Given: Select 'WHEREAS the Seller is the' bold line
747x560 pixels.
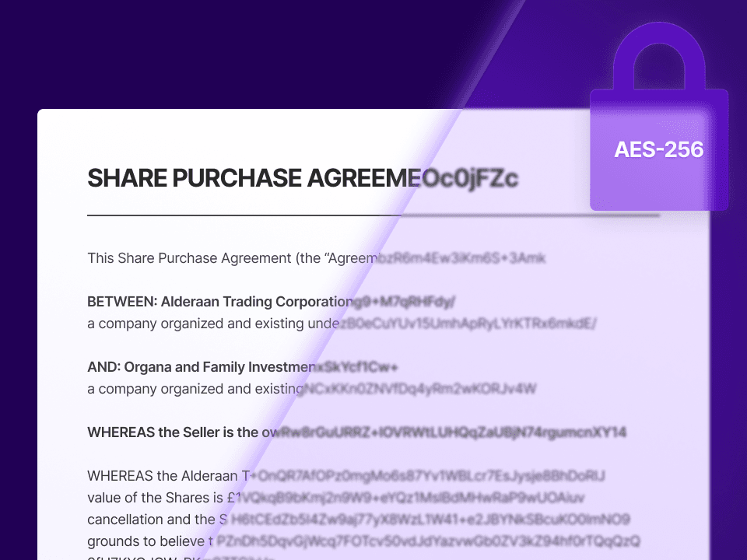Looking at the screenshot, I should point(183,432).
